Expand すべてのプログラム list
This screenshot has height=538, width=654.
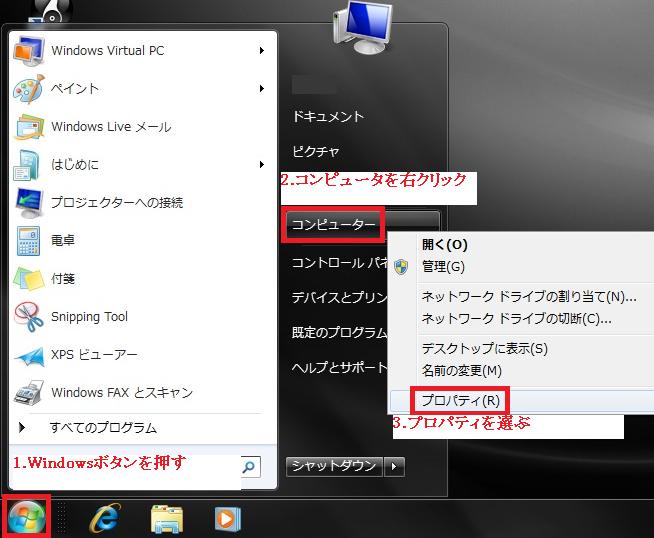coord(103,428)
